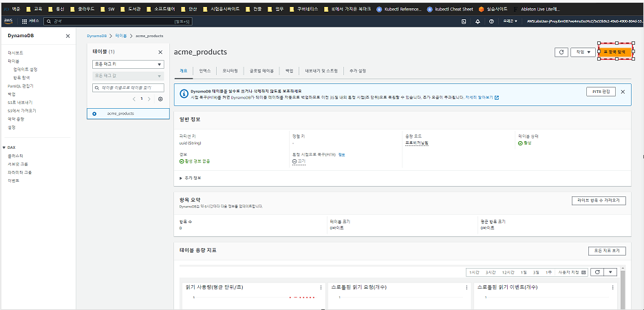Image resolution: width=644 pixels, height=310 pixels.
Task: Open 실습사이트 bookmark
Action: point(493,9)
